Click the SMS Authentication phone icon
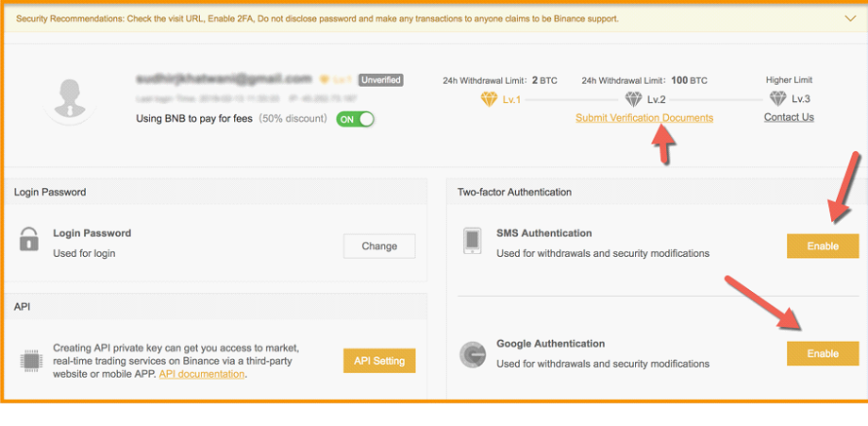Image resolution: width=868 pixels, height=426 pixels. pyautogui.click(x=474, y=241)
